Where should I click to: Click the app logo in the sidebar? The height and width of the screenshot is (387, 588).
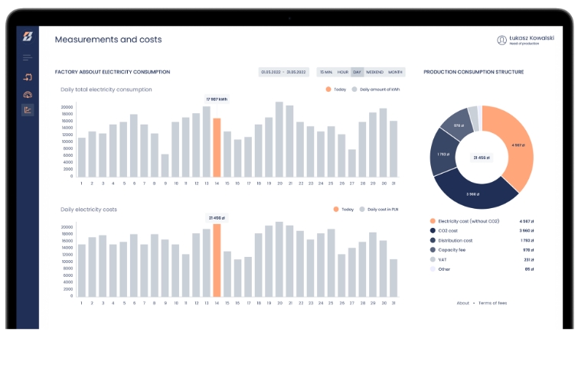28,37
